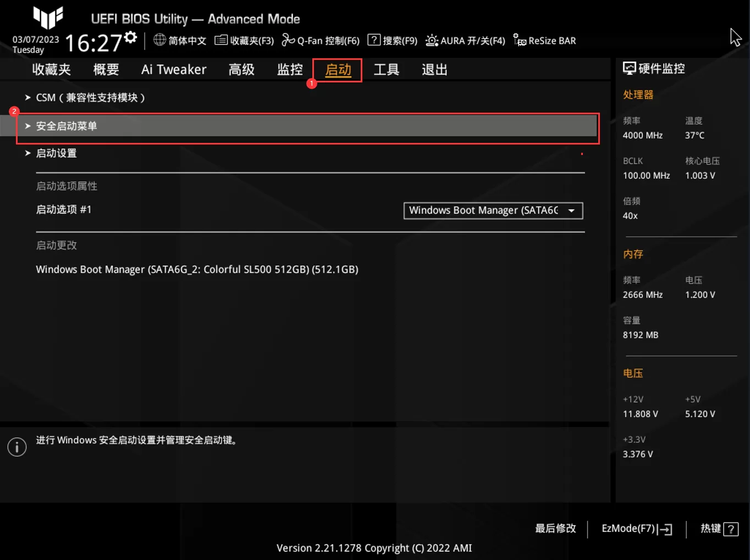This screenshot has width=750, height=560.
Task: Click the info icon beside help text
Action: [x=17, y=447]
